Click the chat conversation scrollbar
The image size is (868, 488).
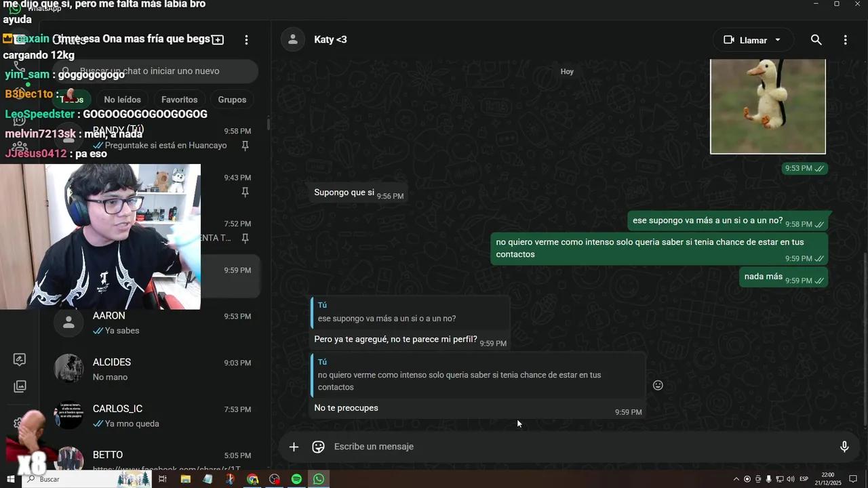tap(865, 339)
